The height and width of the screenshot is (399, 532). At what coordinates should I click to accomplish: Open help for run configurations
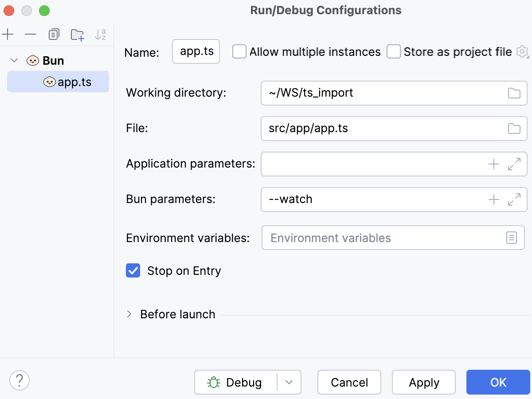[x=19, y=380]
